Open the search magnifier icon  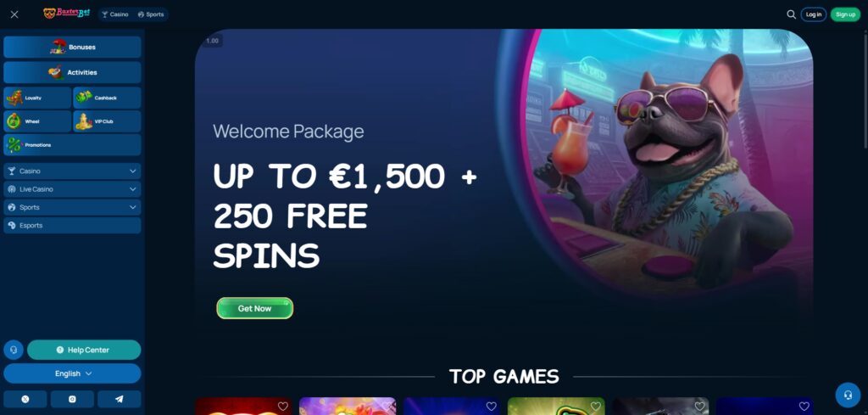pos(791,14)
